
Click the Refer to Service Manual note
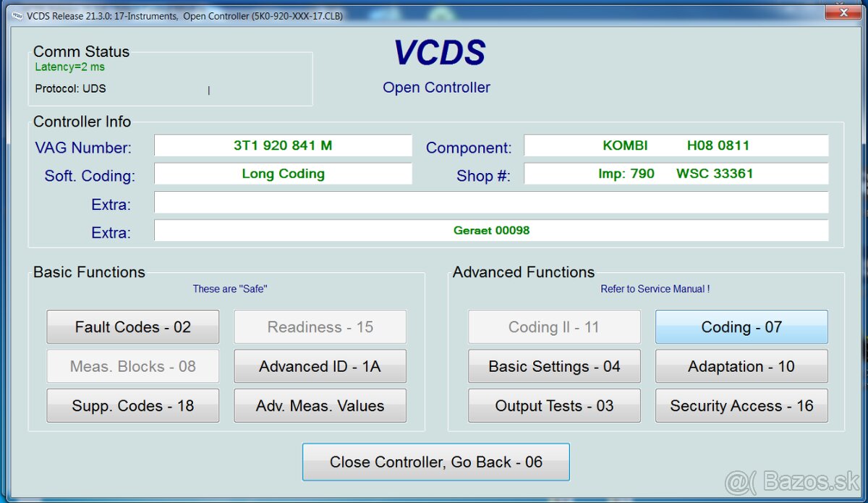tap(655, 289)
